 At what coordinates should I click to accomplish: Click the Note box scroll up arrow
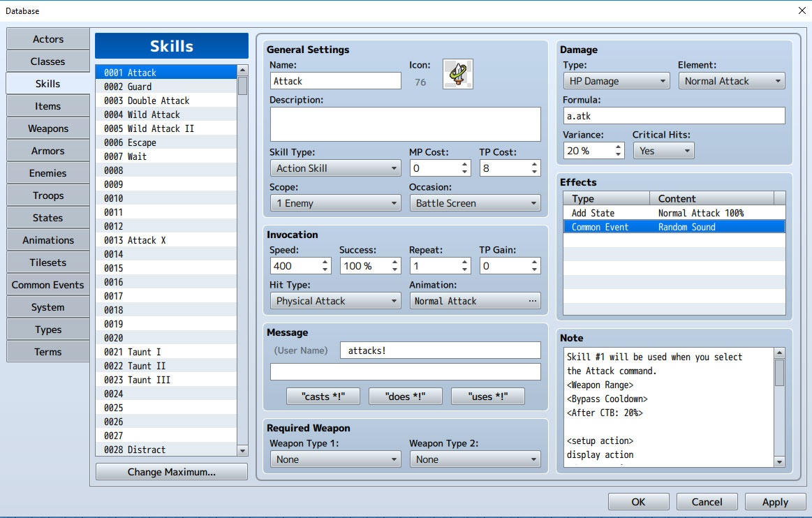[x=779, y=353]
